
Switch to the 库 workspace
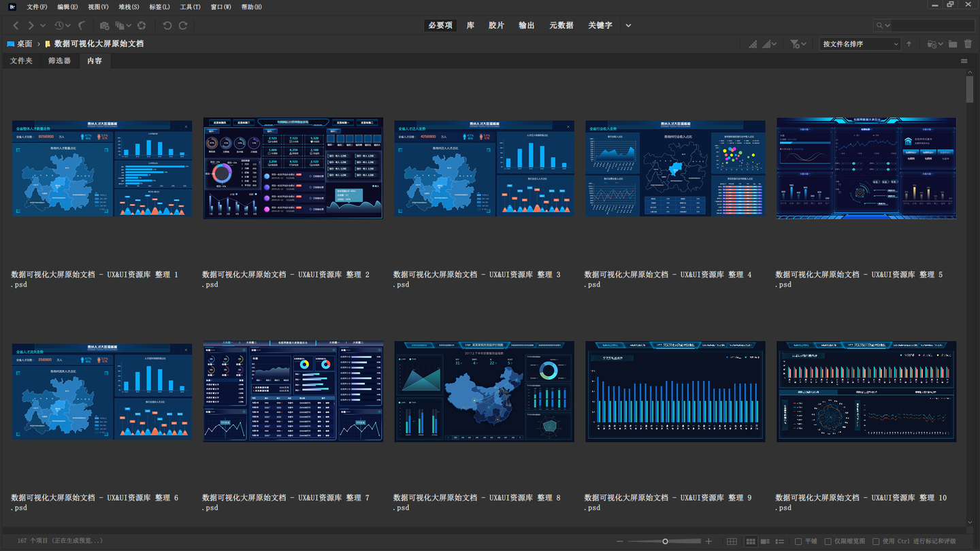470,25
